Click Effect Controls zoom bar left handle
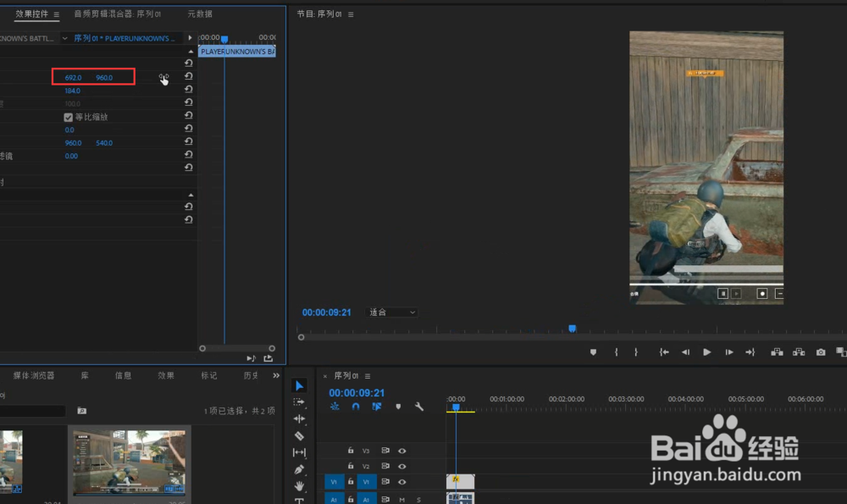 point(202,348)
